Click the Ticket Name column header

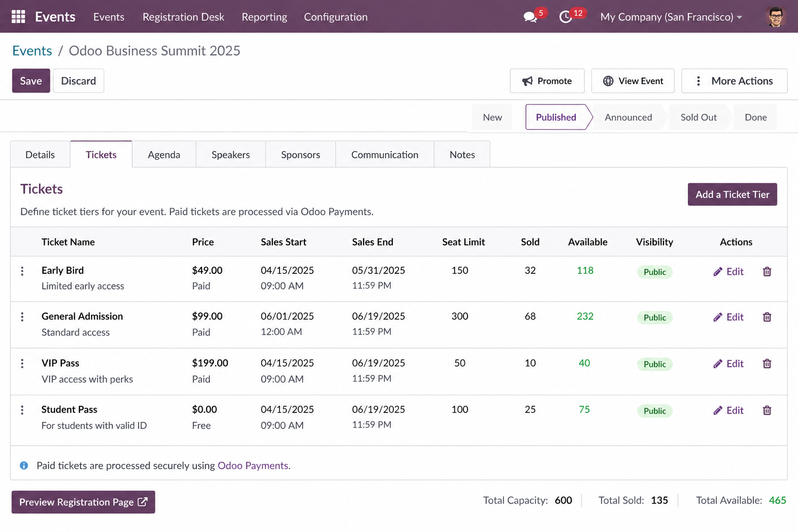click(x=68, y=242)
